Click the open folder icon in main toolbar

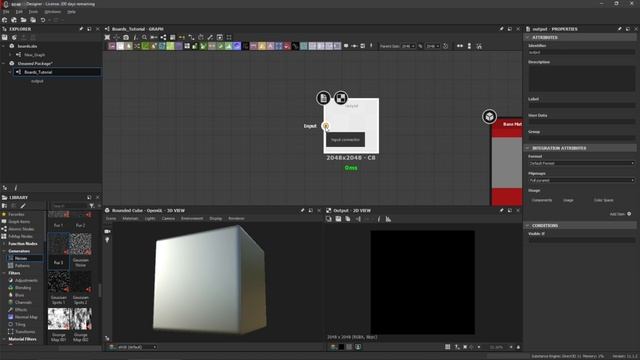coord(23,20)
